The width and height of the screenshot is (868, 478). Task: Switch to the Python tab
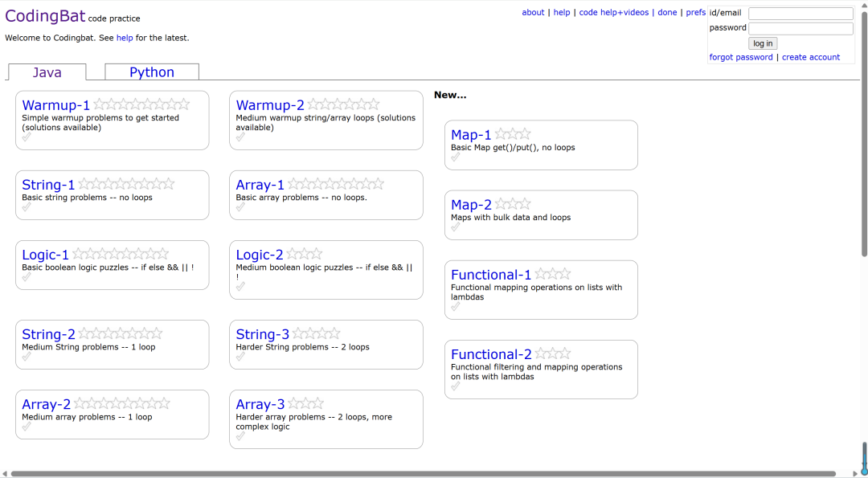pos(152,72)
